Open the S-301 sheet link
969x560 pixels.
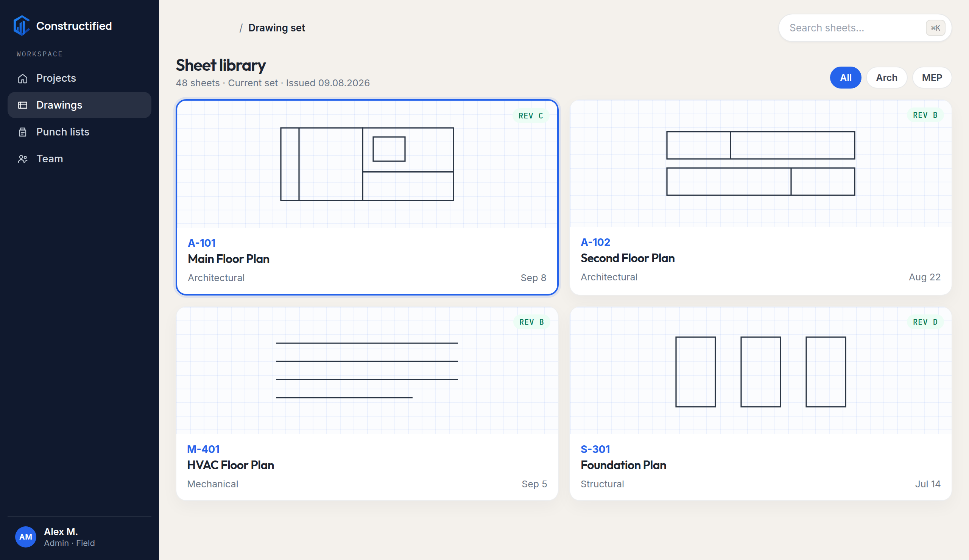pos(595,449)
